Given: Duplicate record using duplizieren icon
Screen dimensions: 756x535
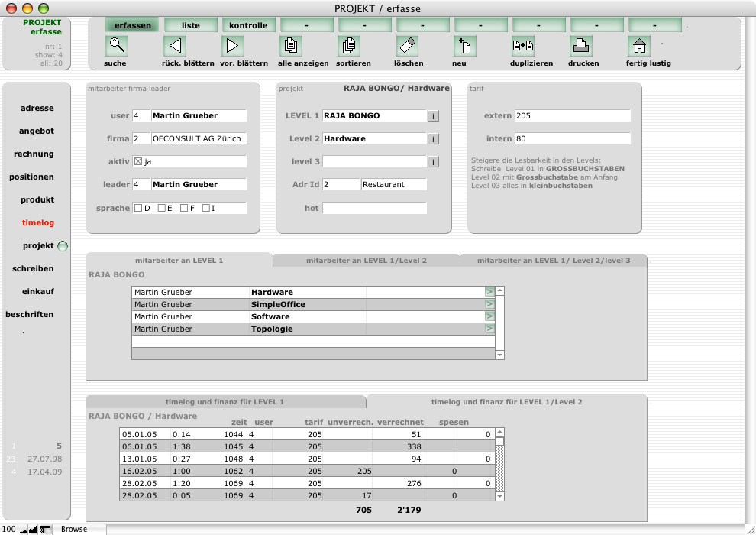Looking at the screenshot, I should click(523, 46).
